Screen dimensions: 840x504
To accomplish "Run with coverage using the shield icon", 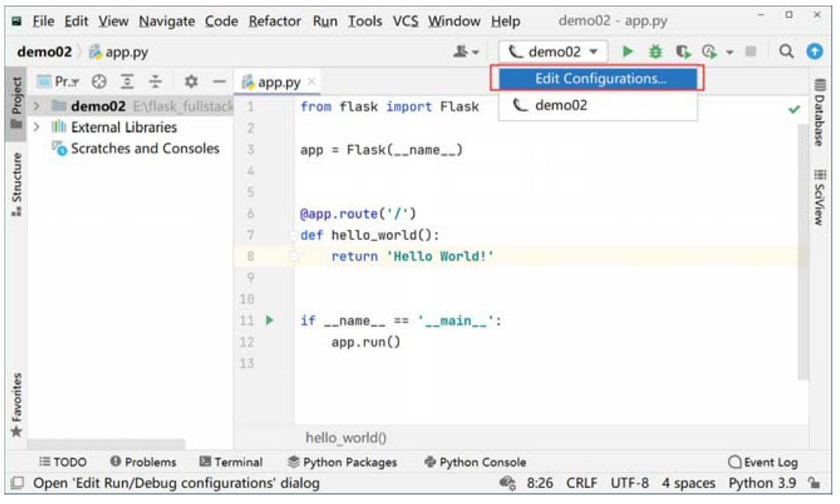I will [x=680, y=53].
